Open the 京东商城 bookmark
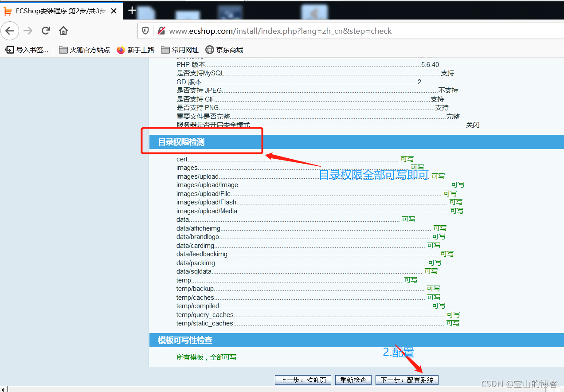The width and height of the screenshot is (564, 392). point(224,50)
